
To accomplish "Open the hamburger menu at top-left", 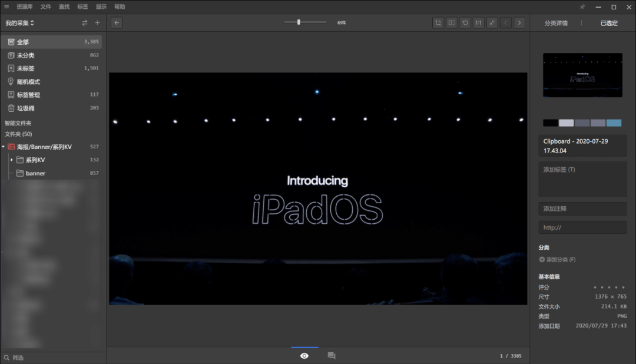I will click(6, 7).
